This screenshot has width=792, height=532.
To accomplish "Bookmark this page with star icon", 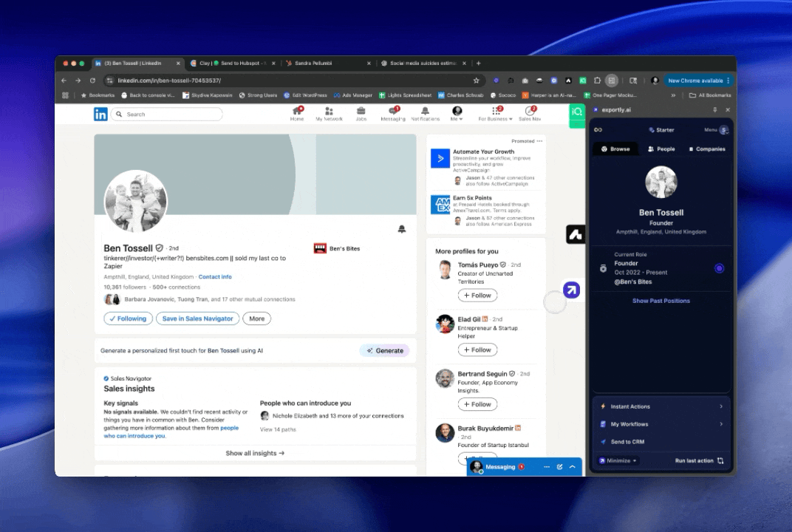I will click(476, 81).
